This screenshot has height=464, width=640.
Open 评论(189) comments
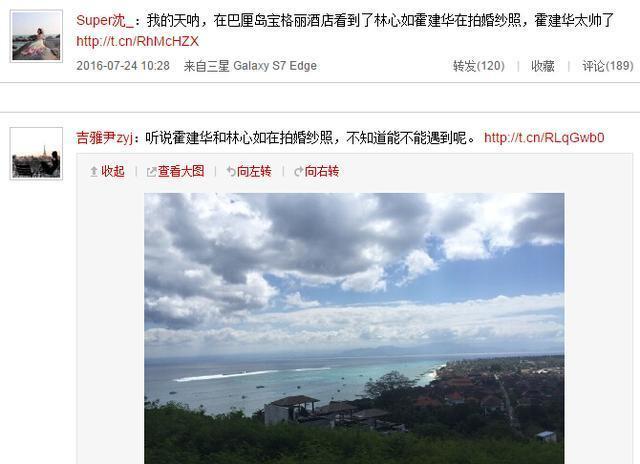tap(607, 66)
